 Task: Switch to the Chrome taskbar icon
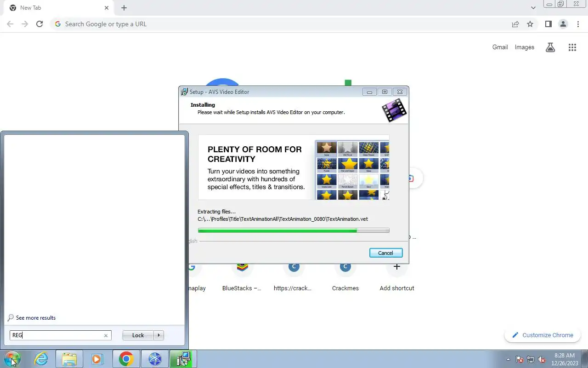click(x=126, y=359)
